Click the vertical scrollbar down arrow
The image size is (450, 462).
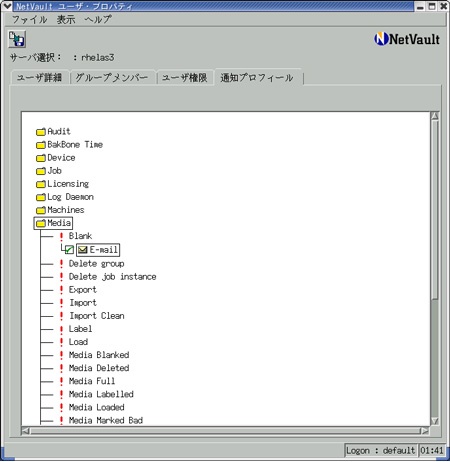(435, 421)
